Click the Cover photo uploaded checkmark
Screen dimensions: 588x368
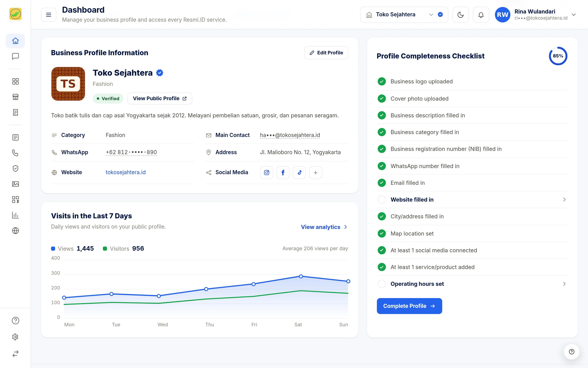click(382, 99)
